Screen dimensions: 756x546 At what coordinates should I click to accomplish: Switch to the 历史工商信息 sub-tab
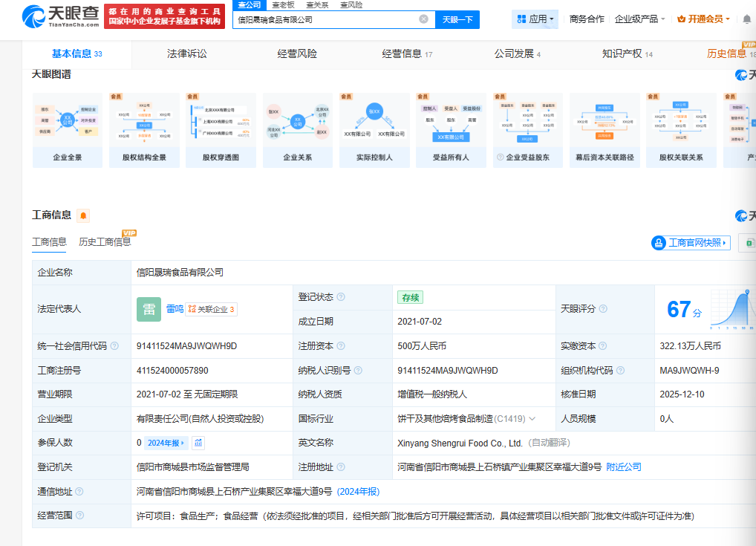point(105,242)
